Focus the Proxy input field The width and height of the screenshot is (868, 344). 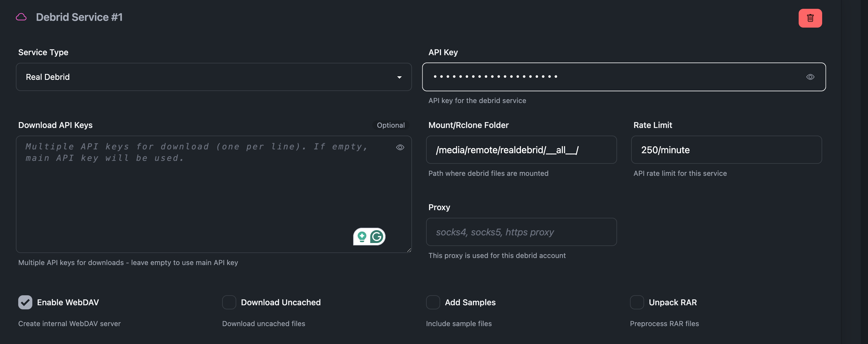click(521, 232)
